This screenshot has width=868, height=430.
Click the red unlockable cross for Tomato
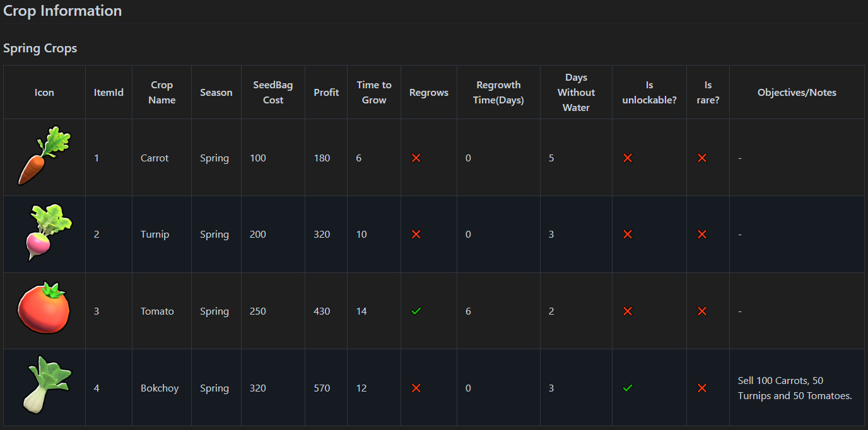(x=627, y=311)
